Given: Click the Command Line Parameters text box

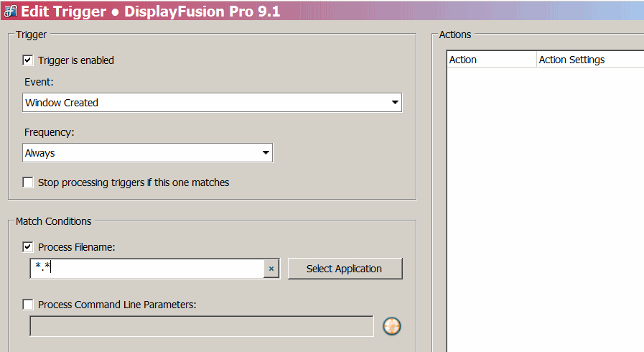Looking at the screenshot, I should point(201,326).
